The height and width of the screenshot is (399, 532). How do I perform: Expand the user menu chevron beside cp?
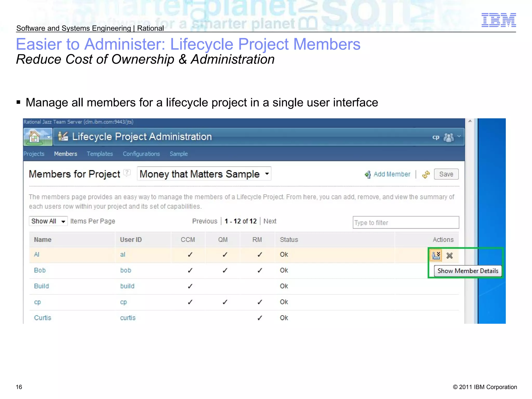tap(459, 136)
